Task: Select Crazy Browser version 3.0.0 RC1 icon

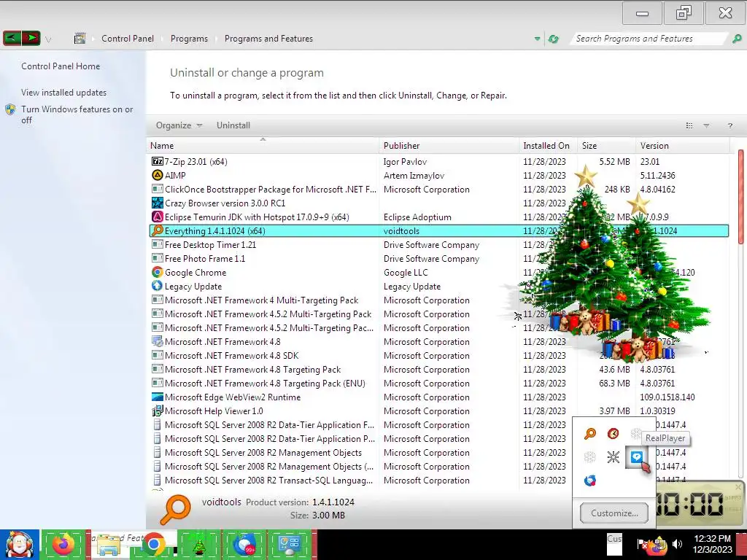Action: click(x=158, y=203)
